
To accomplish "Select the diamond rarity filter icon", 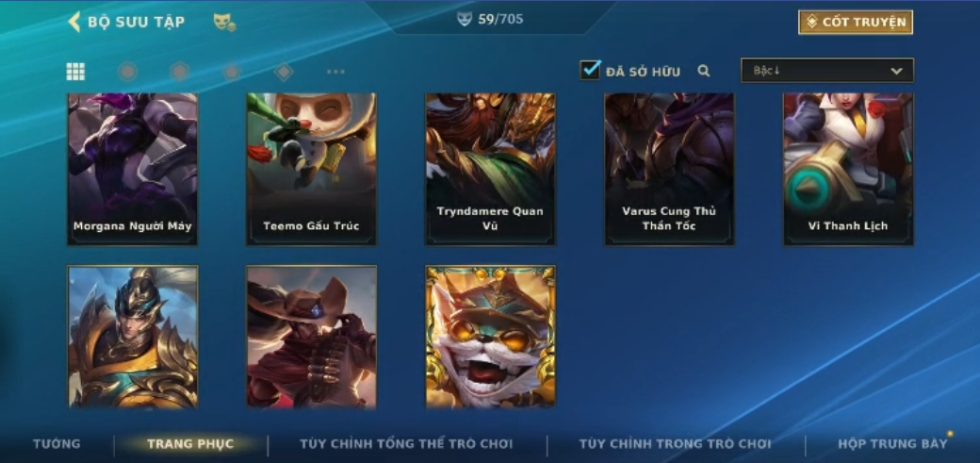I will pos(284,72).
